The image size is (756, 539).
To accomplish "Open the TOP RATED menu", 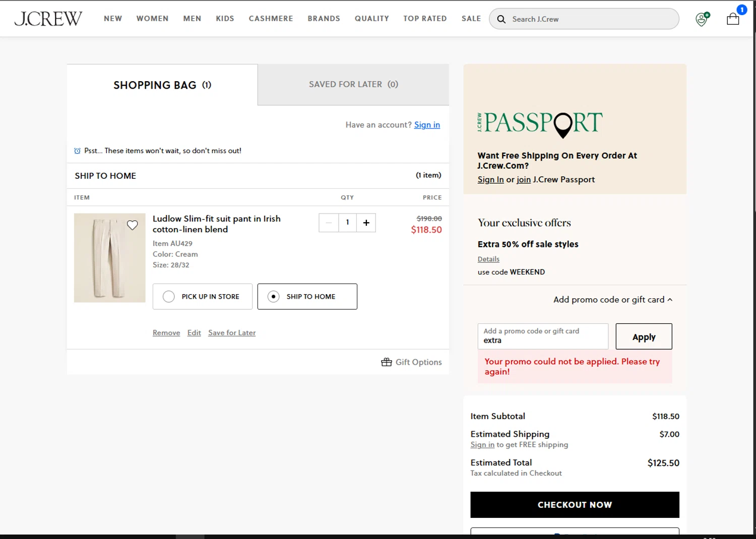I will point(425,19).
